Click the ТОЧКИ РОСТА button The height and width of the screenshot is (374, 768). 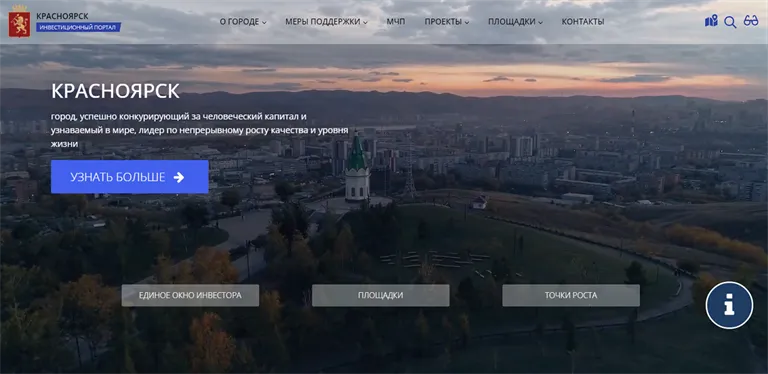(x=571, y=295)
